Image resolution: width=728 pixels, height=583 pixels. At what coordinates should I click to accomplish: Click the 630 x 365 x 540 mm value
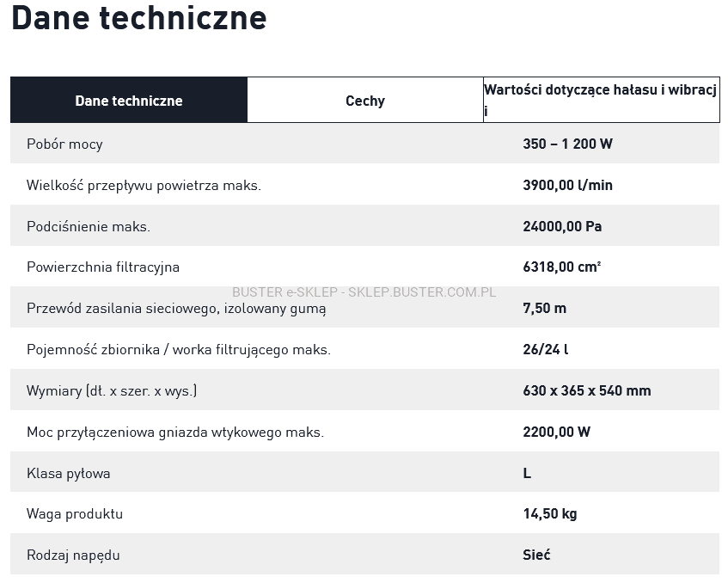[586, 390]
